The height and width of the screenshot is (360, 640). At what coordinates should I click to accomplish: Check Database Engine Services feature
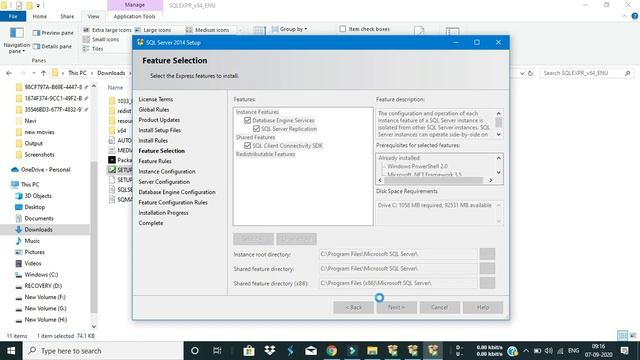[247, 120]
